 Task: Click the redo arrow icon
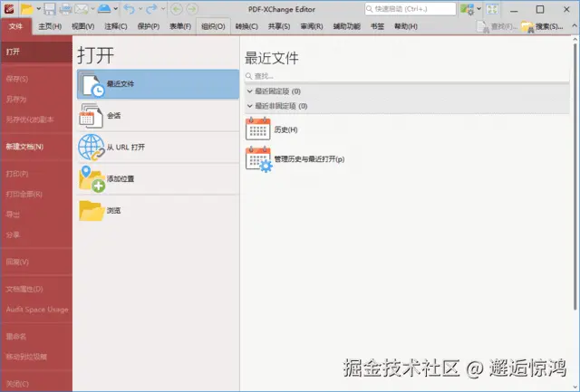click(x=151, y=9)
